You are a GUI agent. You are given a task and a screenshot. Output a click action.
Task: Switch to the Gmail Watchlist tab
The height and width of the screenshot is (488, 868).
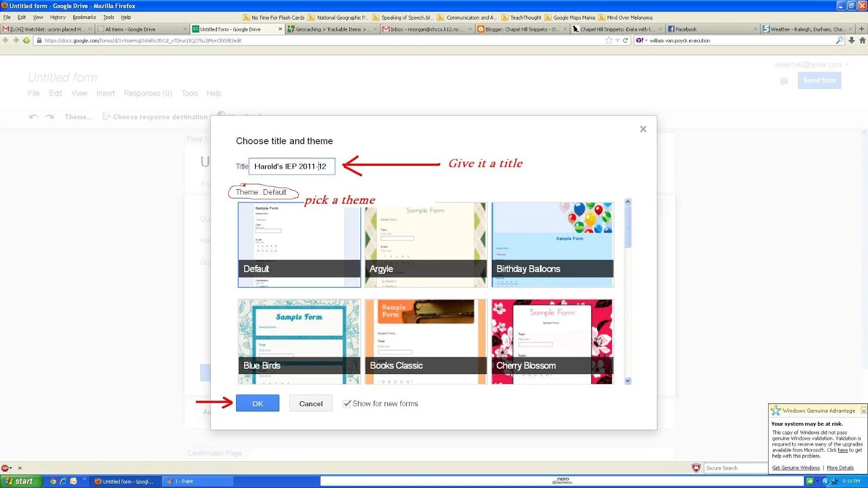pos(47,29)
